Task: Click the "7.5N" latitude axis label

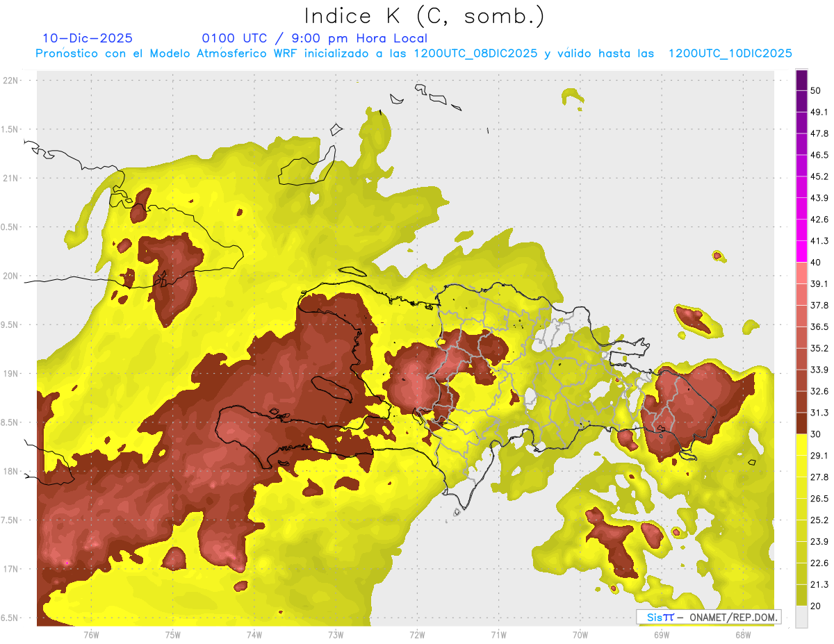Action: click(x=10, y=520)
